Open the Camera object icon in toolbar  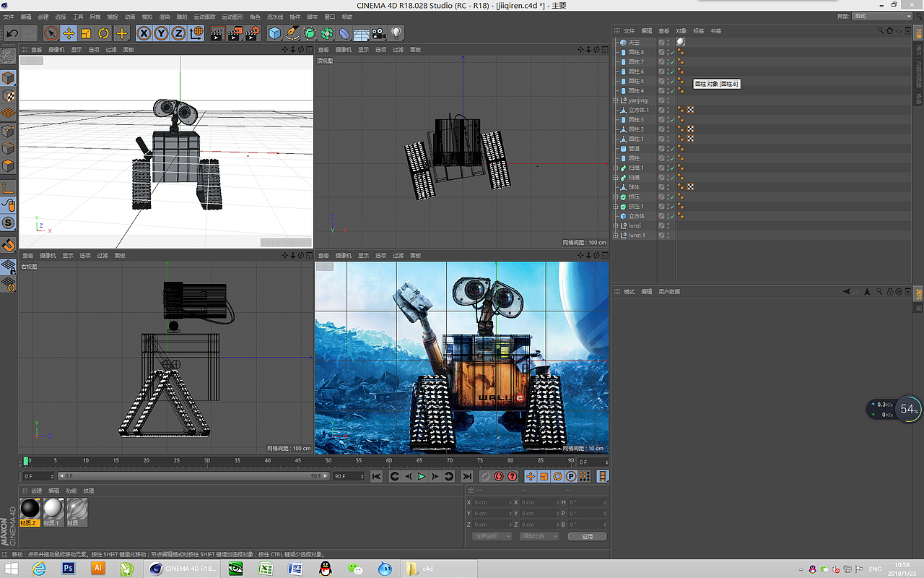pos(378,33)
